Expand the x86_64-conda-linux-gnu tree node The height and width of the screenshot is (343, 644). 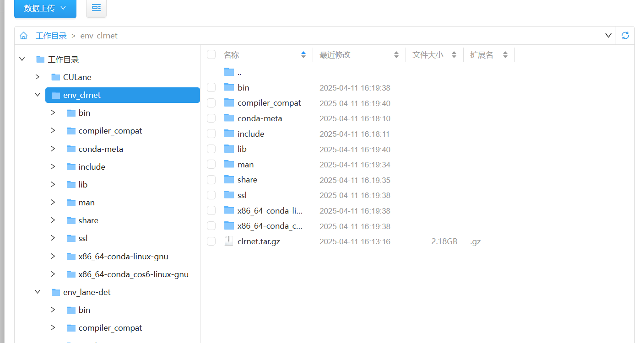point(53,256)
